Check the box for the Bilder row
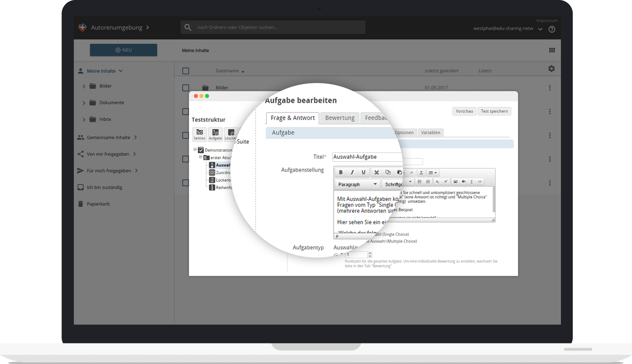632x364 pixels. 186,88
